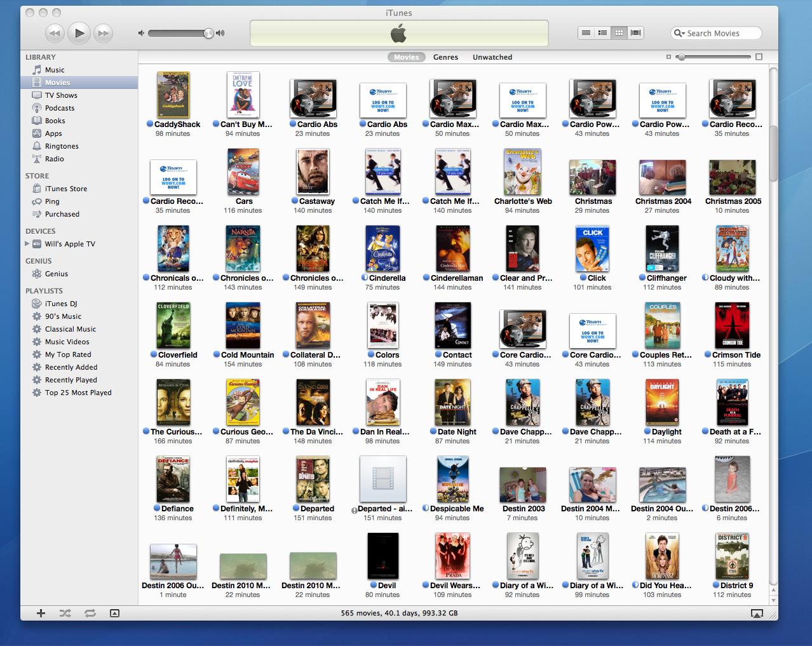
Task: Click the Cold Mountain title label
Action: coord(247,355)
